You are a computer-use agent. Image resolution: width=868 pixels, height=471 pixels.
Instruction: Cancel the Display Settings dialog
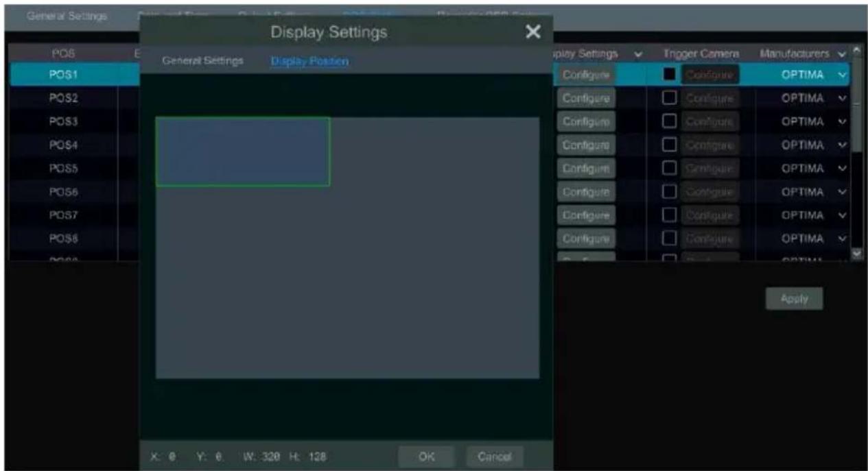pyautogui.click(x=495, y=457)
